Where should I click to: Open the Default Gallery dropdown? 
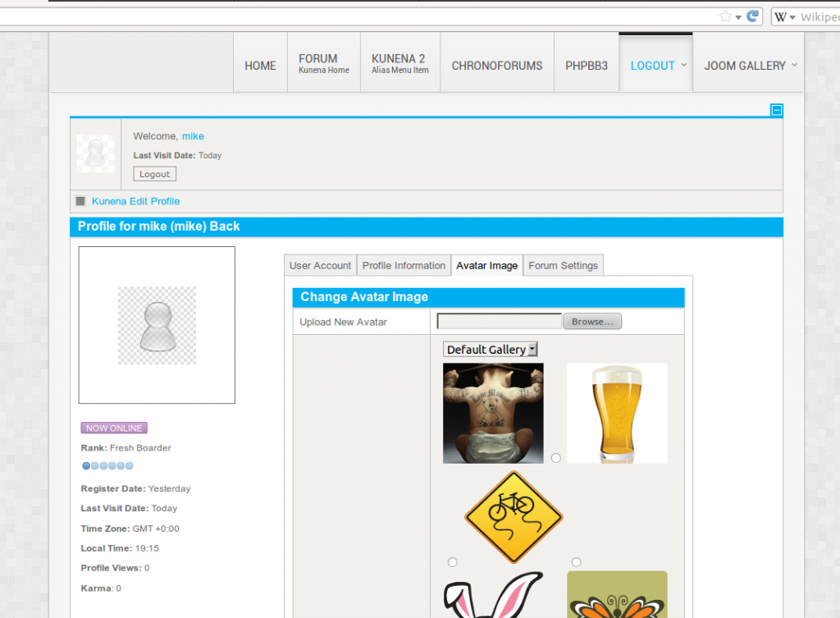[490, 350]
